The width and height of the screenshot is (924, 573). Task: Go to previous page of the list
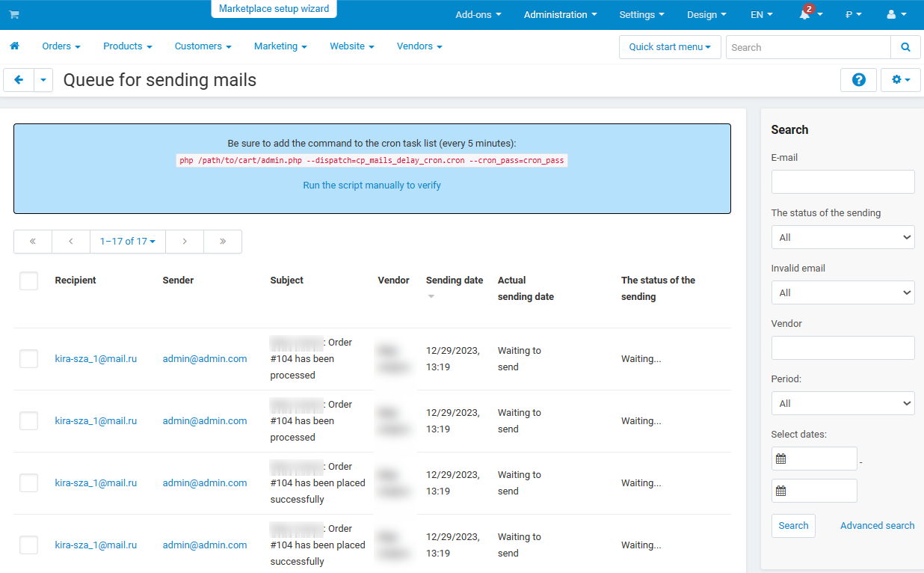coord(71,242)
